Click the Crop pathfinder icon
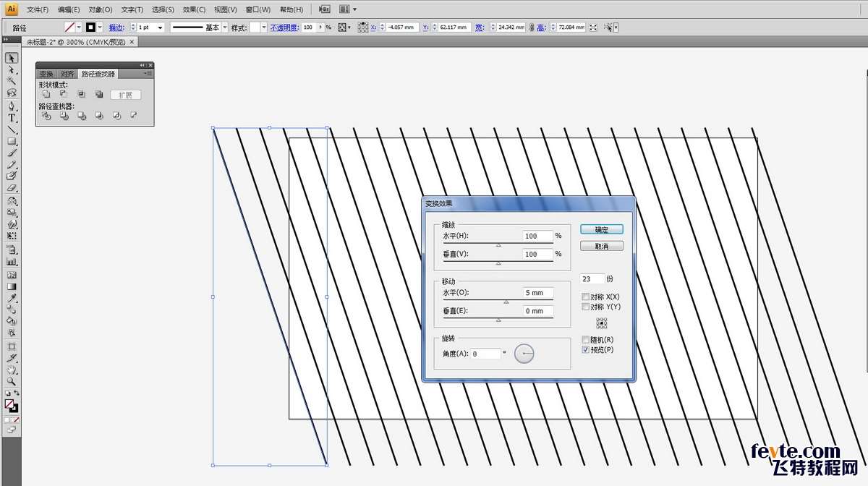This screenshot has width=868, height=486. [x=98, y=116]
